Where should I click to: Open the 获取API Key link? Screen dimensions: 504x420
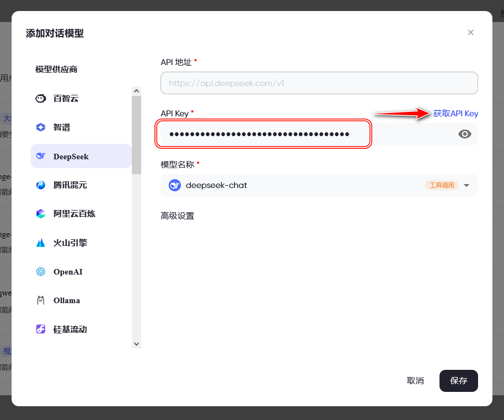[x=455, y=114]
